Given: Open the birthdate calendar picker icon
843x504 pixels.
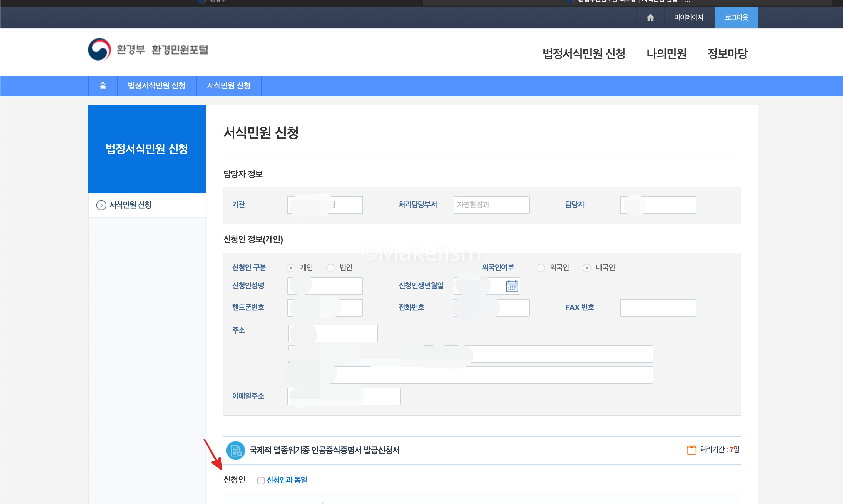Looking at the screenshot, I should (512, 286).
